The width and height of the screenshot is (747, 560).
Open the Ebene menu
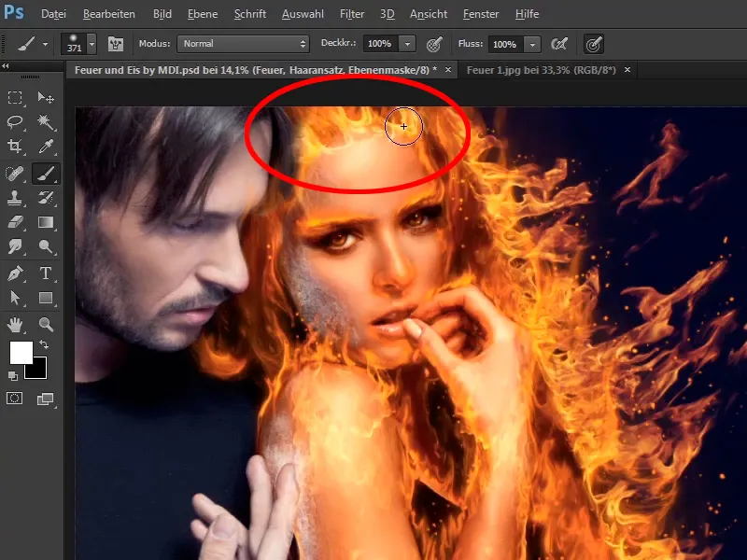pyautogui.click(x=203, y=14)
